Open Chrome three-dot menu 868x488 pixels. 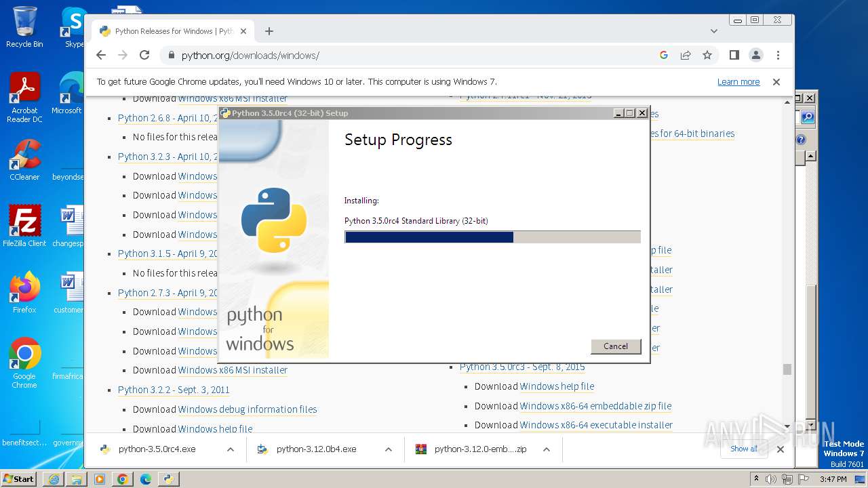[x=778, y=55]
